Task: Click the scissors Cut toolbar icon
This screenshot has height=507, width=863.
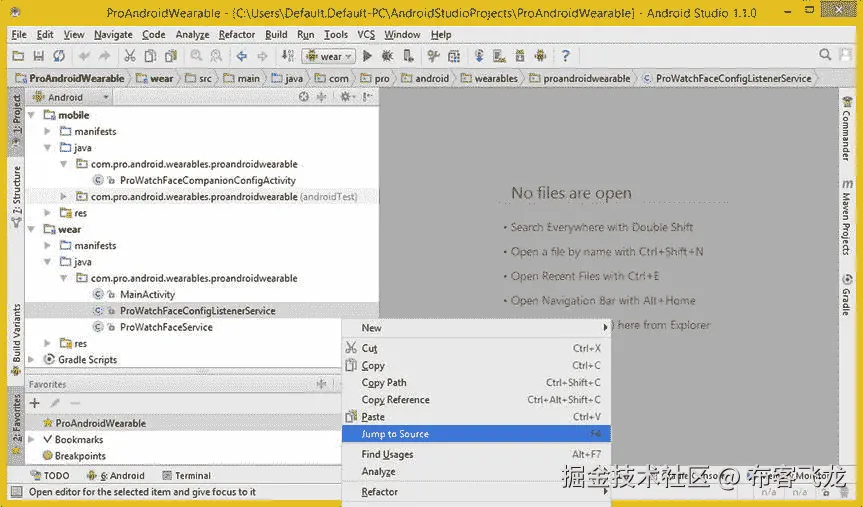Action: coord(129,56)
